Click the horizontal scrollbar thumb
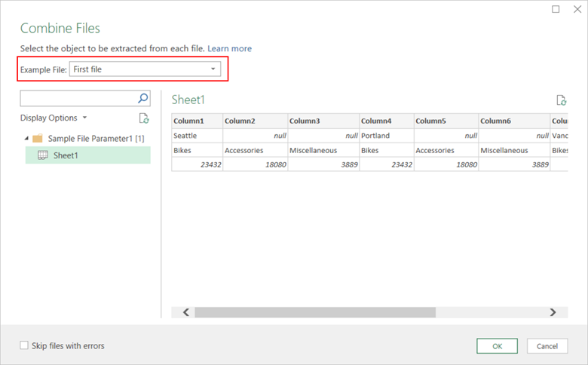The image size is (588, 365). tap(315, 312)
